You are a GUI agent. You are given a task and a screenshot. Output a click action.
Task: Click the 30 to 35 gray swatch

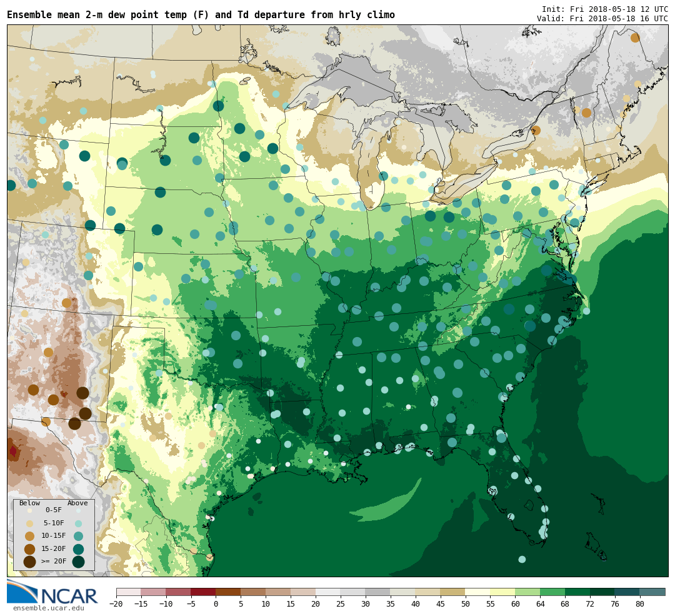tap(378, 592)
